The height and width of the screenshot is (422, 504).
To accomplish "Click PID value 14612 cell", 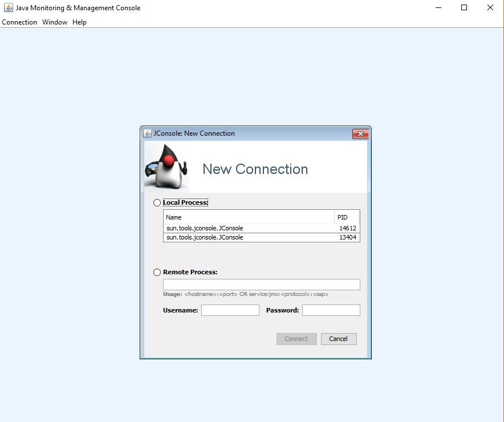I will [x=347, y=228].
